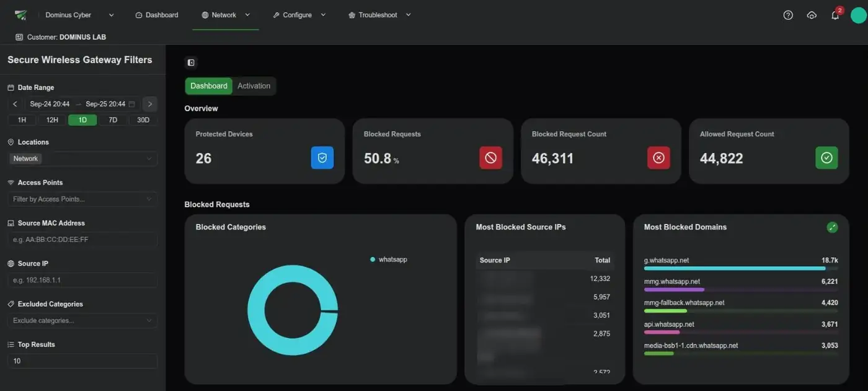Open the Dashboard nav item
The width and height of the screenshot is (868, 391).
(x=157, y=15)
